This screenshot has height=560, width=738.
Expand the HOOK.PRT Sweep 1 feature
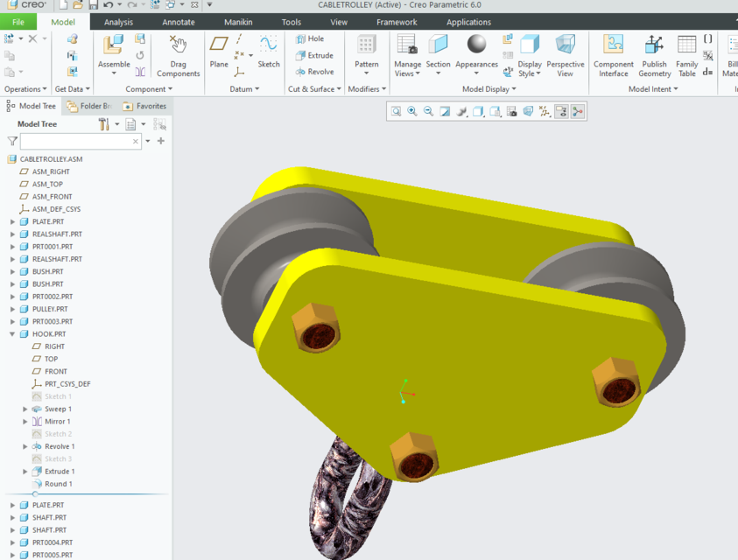tap(25, 409)
